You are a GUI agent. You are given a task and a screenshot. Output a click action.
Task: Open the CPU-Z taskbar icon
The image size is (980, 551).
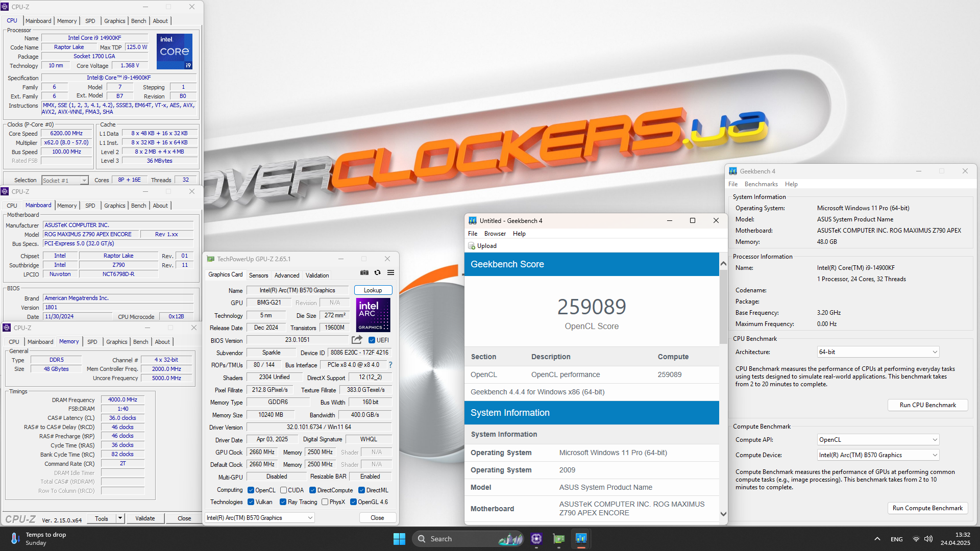pos(536,539)
